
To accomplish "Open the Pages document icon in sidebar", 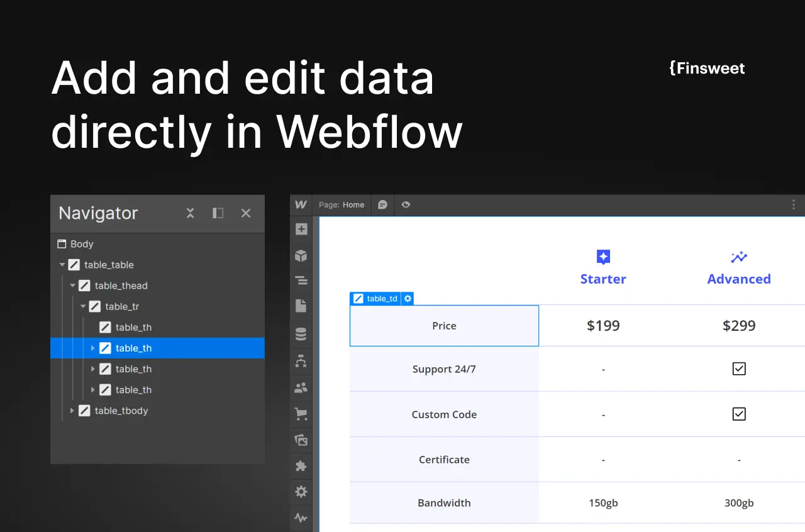I will coord(301,306).
